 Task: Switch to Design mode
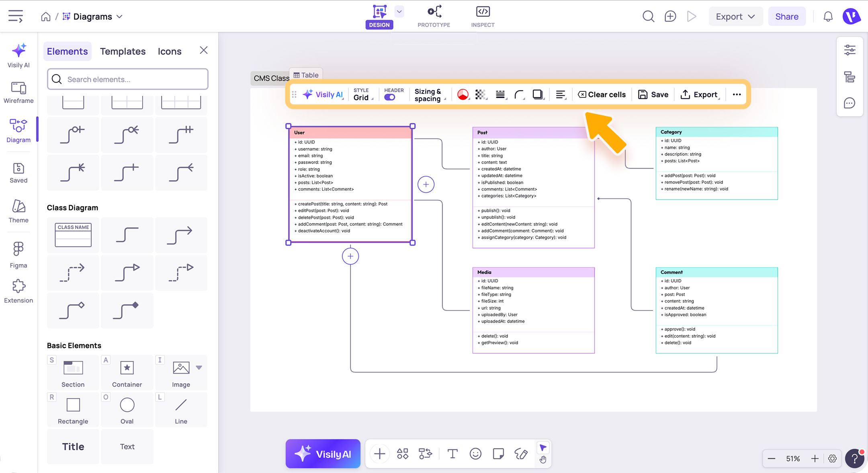tap(379, 17)
